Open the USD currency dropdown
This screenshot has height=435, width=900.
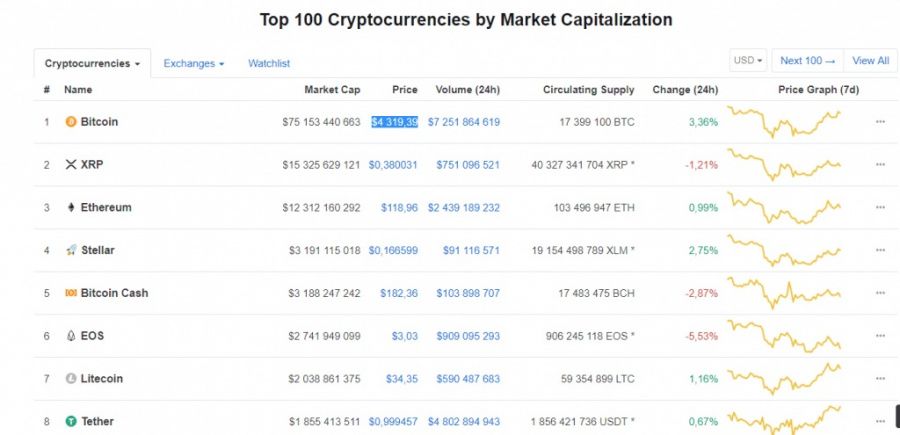748,61
